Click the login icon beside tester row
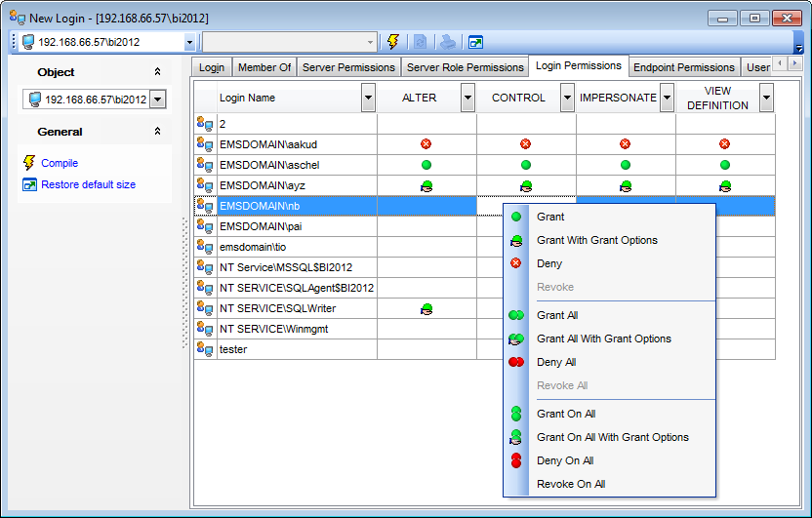Viewport: 812px width, 518px height. coord(205,350)
